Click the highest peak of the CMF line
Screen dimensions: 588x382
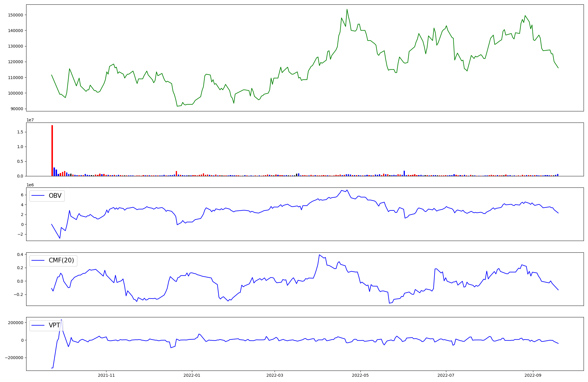[x=319, y=255]
